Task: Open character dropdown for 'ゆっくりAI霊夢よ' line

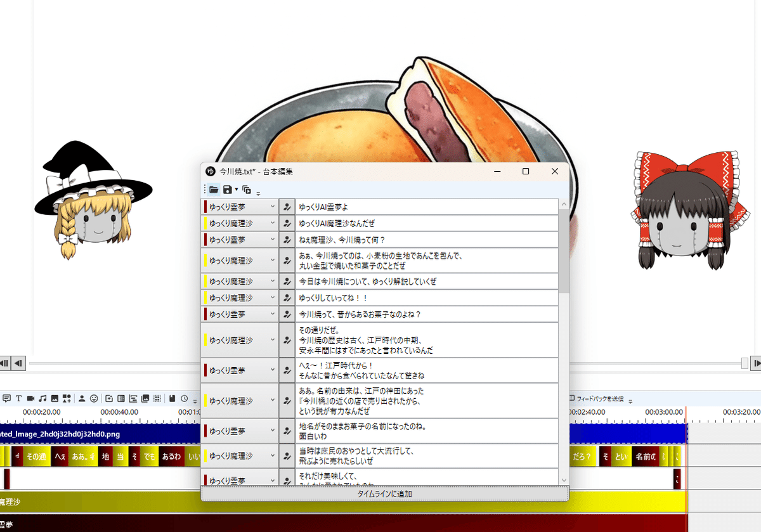Action: coord(272,207)
